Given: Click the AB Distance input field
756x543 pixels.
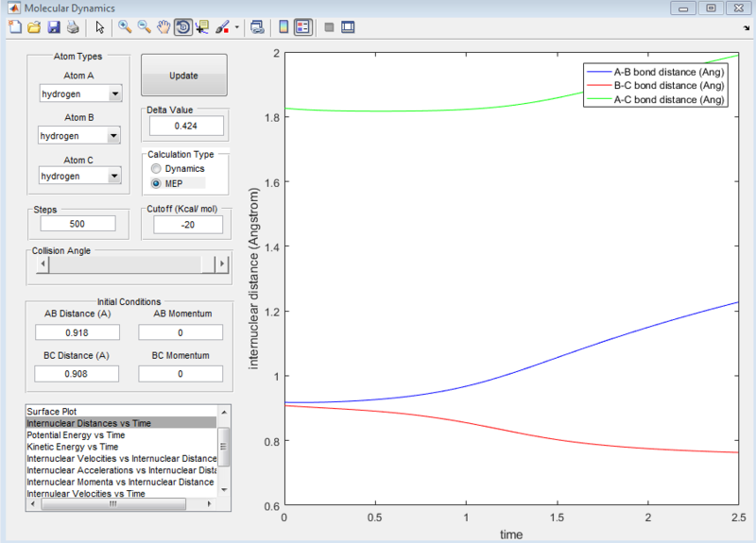Looking at the screenshot, I should pyautogui.click(x=77, y=332).
